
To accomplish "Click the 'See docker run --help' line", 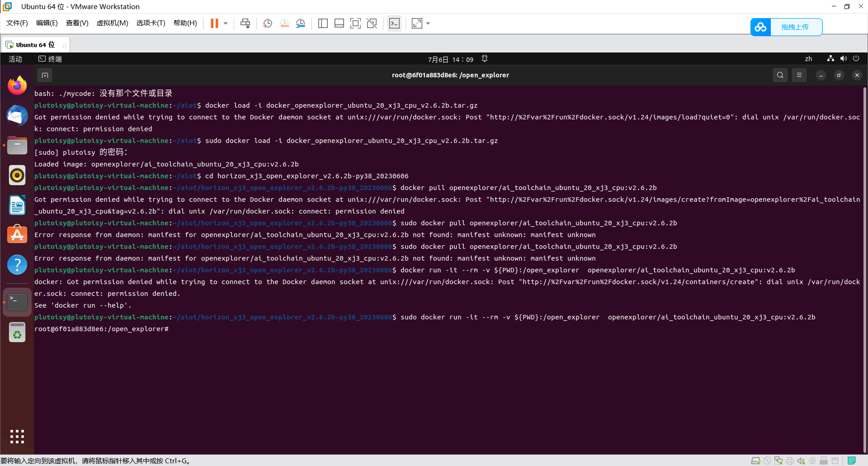I will pos(83,305).
